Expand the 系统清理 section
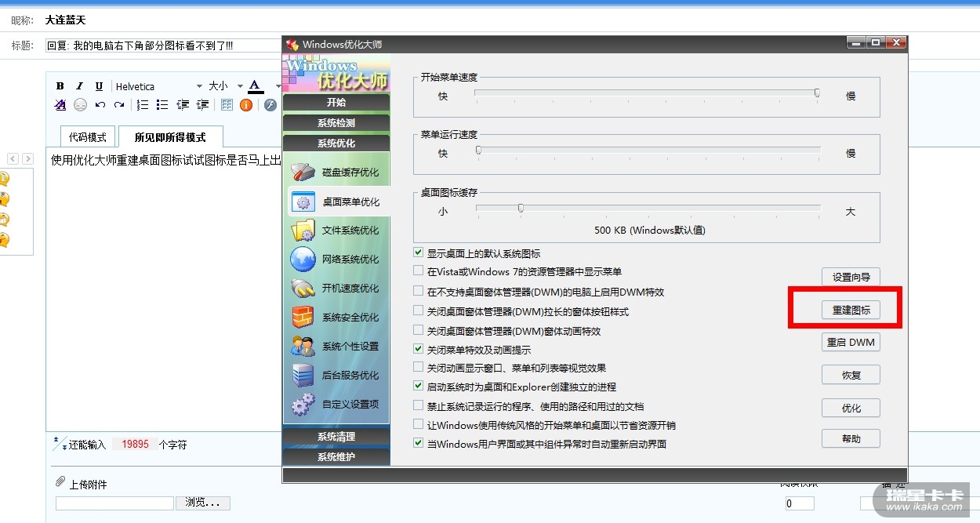The image size is (980, 523). click(x=336, y=437)
